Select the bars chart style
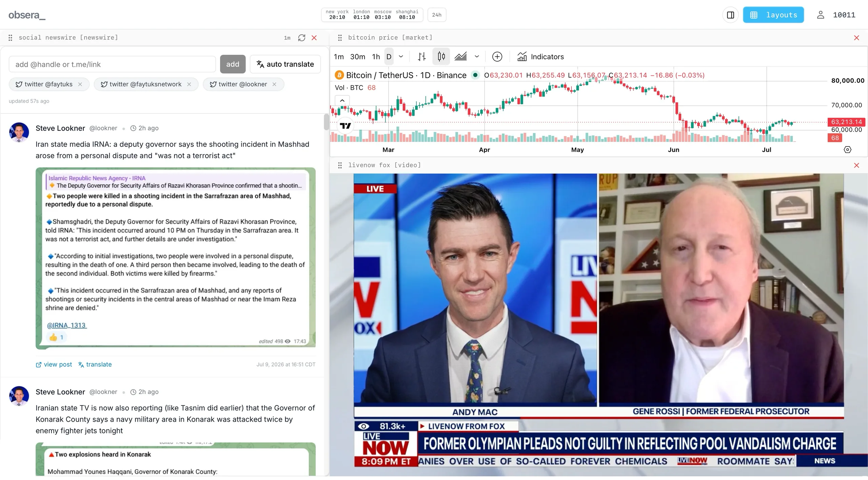 (x=422, y=57)
